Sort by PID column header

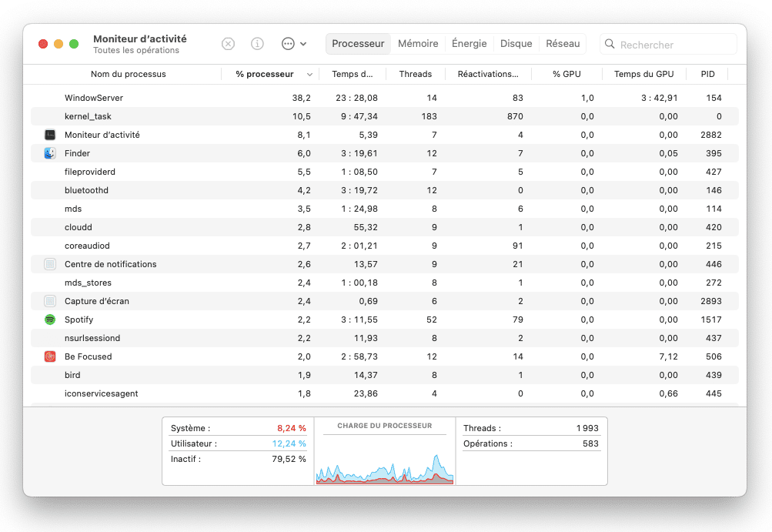tap(707, 75)
